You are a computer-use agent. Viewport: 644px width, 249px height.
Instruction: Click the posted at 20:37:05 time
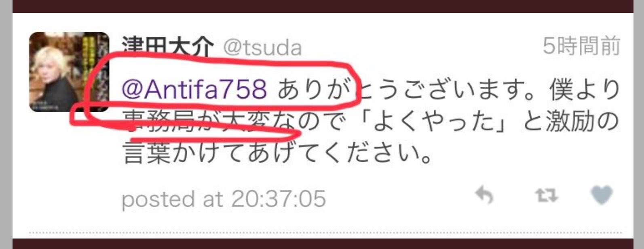tap(224, 199)
